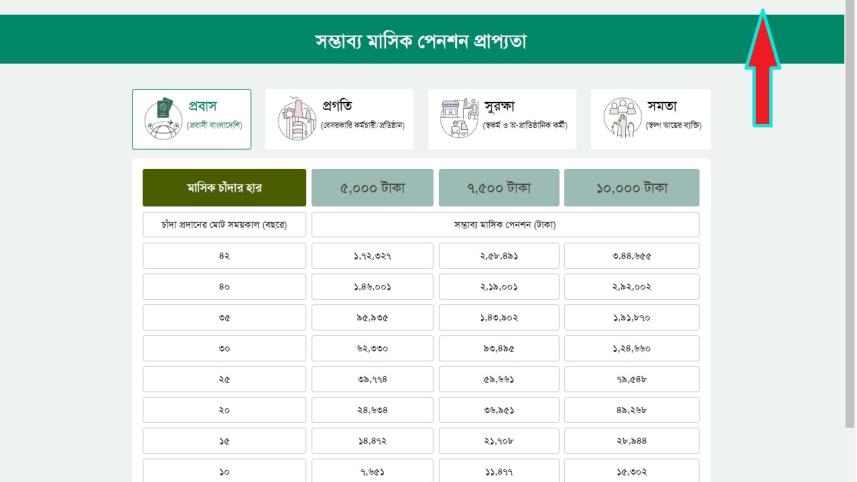Screen dimensions: 857x482
Task: Select the ৭,৫০০ টাকা column header
Action: 499,188
